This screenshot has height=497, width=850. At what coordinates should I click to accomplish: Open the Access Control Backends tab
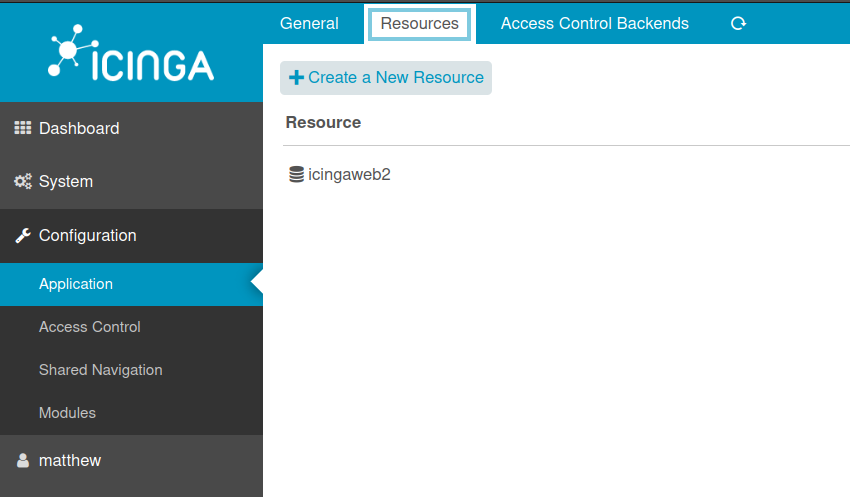click(x=594, y=23)
